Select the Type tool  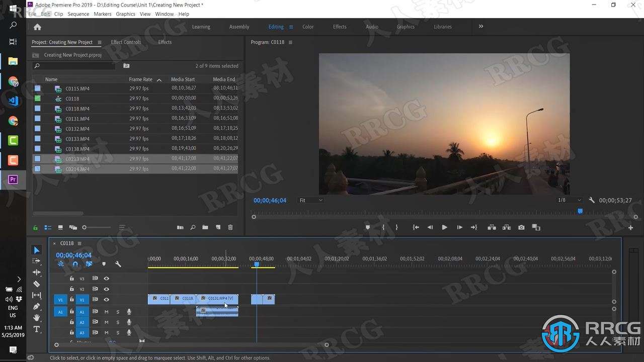pyautogui.click(x=37, y=329)
